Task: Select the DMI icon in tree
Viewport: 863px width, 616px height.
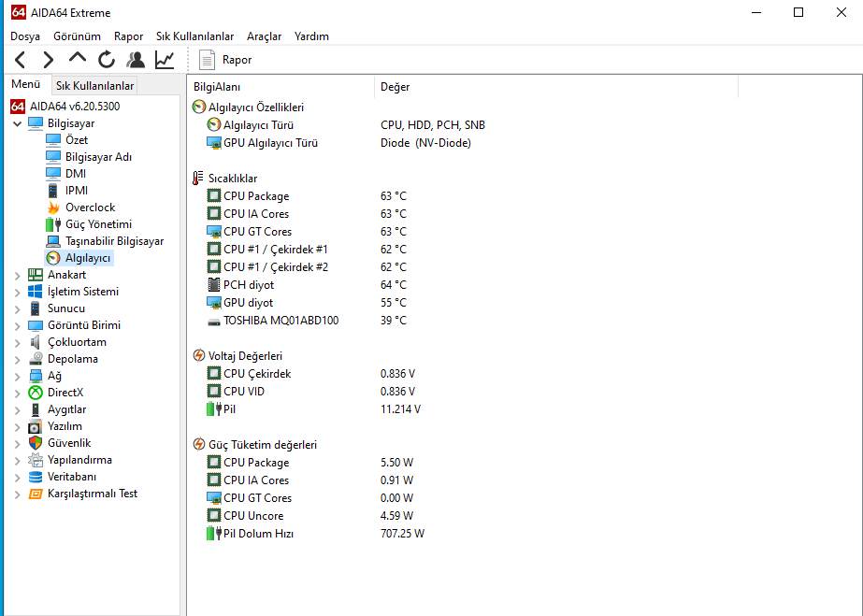Action: click(x=53, y=174)
